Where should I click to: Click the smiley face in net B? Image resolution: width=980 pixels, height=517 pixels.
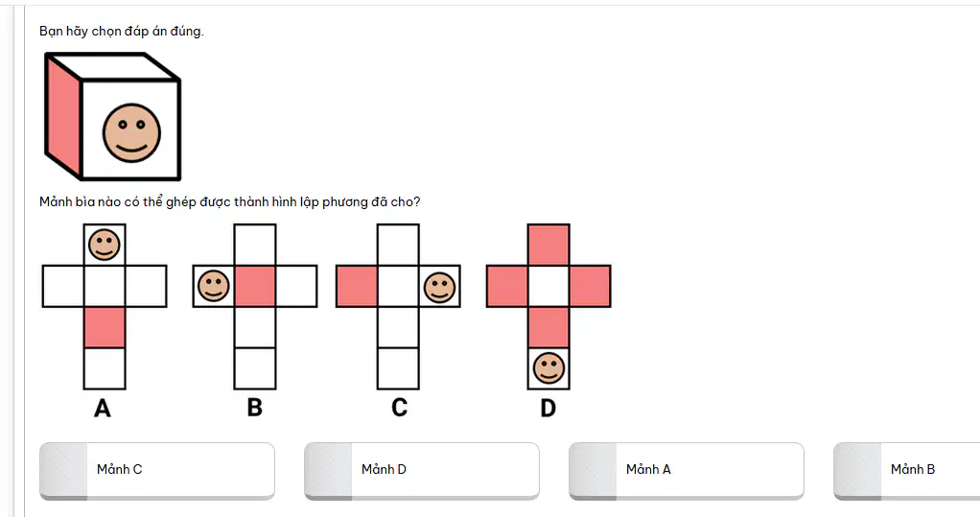(x=214, y=286)
